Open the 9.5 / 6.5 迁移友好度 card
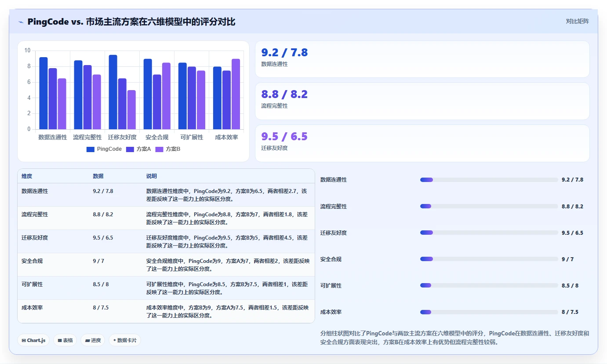607x364 pixels. tap(422, 143)
